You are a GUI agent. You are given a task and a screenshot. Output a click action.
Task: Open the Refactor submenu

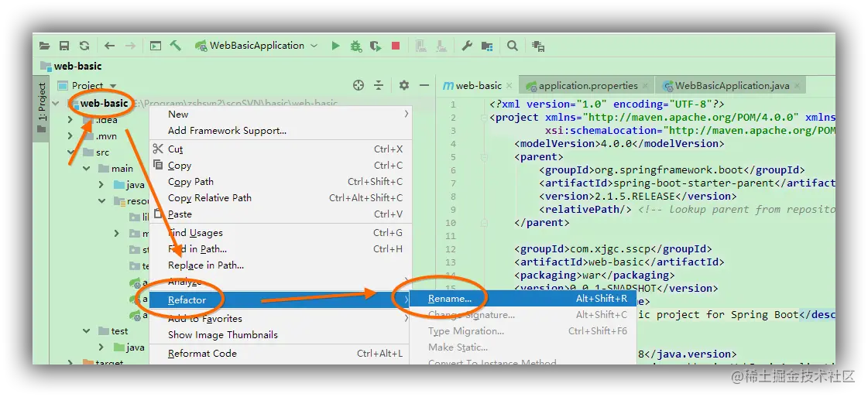(x=281, y=299)
